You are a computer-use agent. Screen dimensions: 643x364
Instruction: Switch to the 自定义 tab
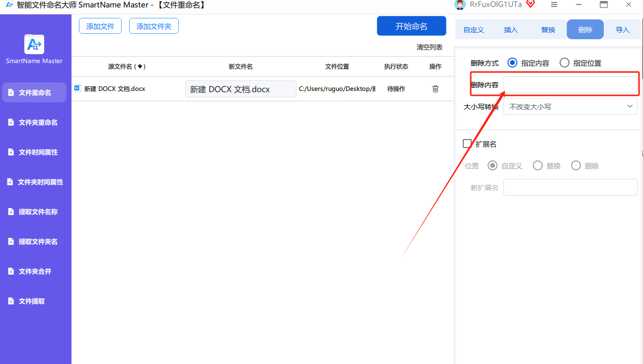point(474,29)
